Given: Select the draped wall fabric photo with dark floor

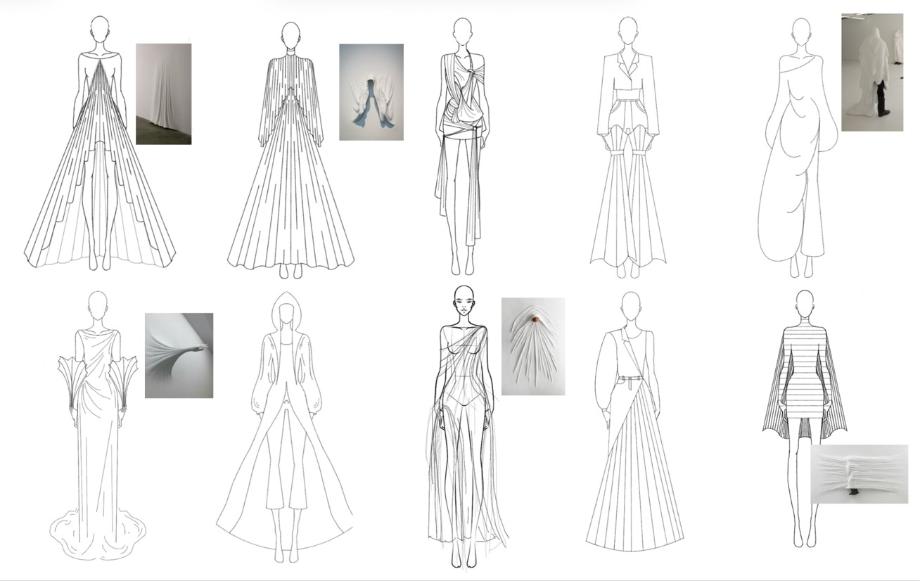Looking at the screenshot, I should tap(164, 94).
